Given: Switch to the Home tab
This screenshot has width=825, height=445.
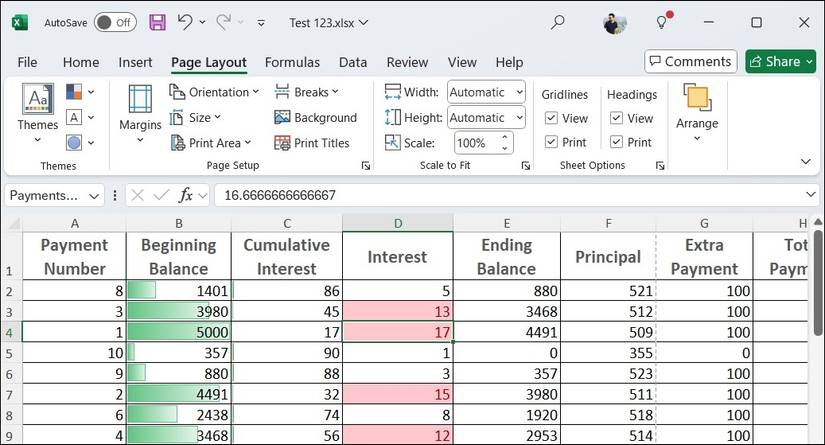Looking at the screenshot, I should click(x=81, y=62).
